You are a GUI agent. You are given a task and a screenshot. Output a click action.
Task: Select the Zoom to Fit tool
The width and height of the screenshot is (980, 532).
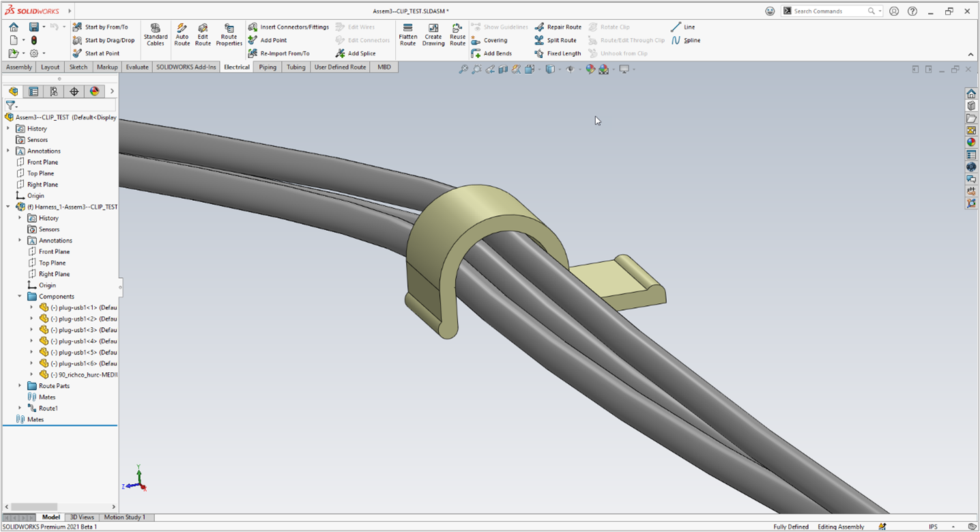[463, 69]
